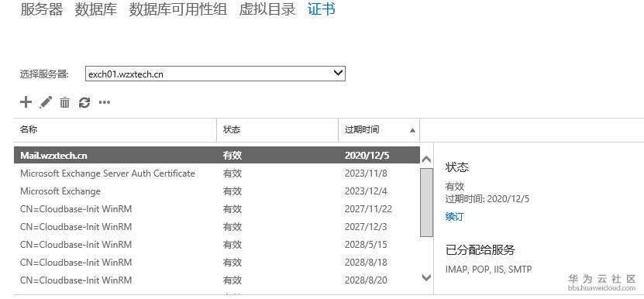Viewport: 644px width, 299px height.
Task: Click the 已分配给服务 heading in details pane
Action: click(x=480, y=249)
